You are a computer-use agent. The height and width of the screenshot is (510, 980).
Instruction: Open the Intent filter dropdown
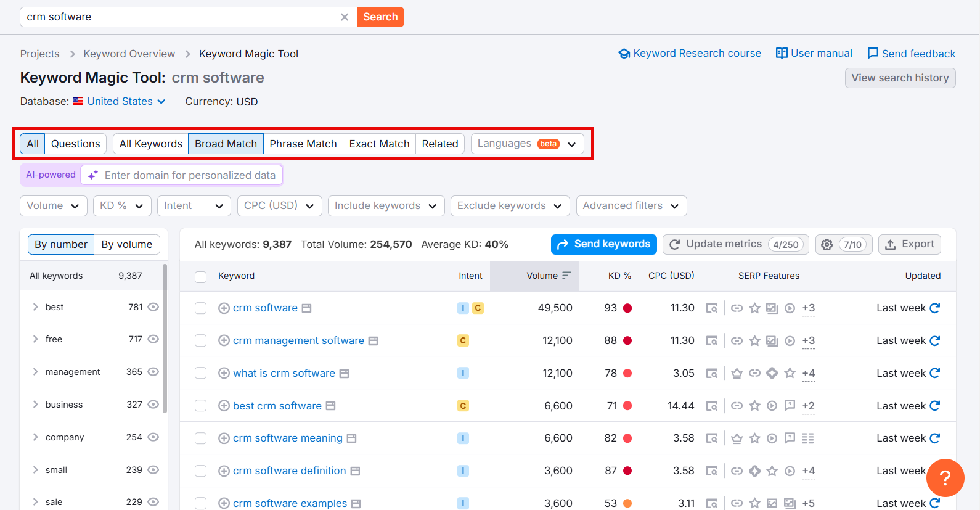click(194, 206)
